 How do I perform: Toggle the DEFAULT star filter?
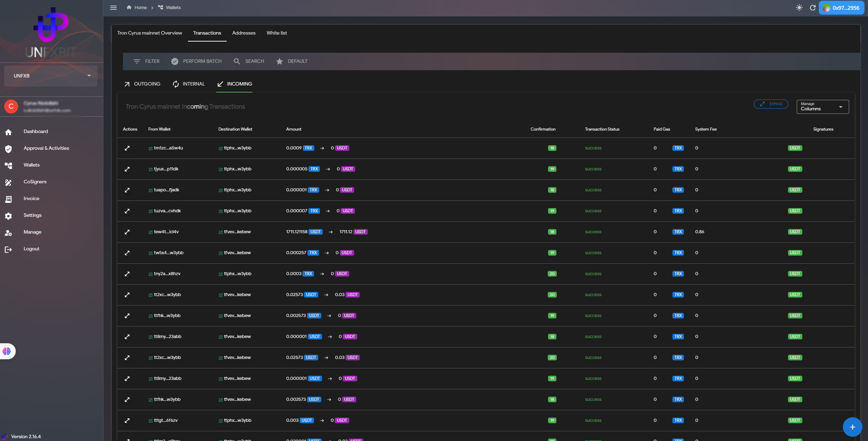(x=292, y=61)
